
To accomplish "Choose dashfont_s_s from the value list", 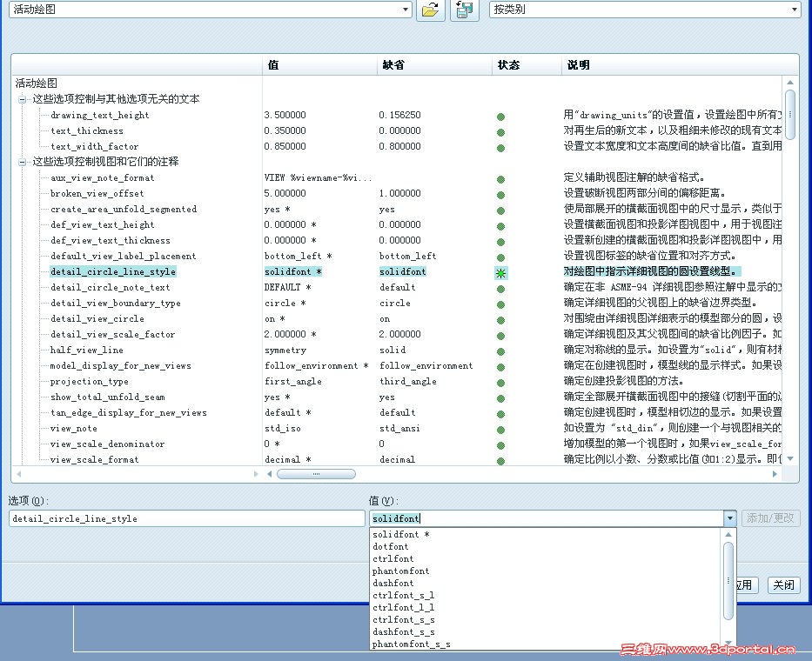I will point(404,631).
